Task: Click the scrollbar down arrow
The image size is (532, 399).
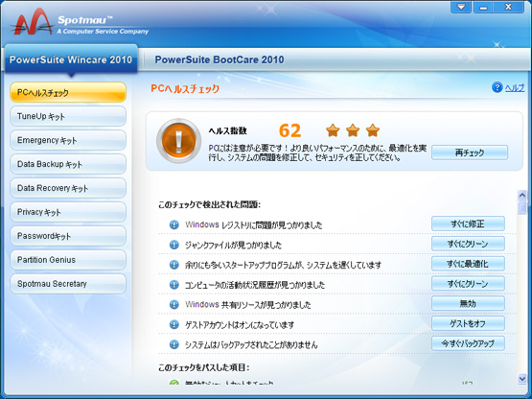Action: coord(522,378)
